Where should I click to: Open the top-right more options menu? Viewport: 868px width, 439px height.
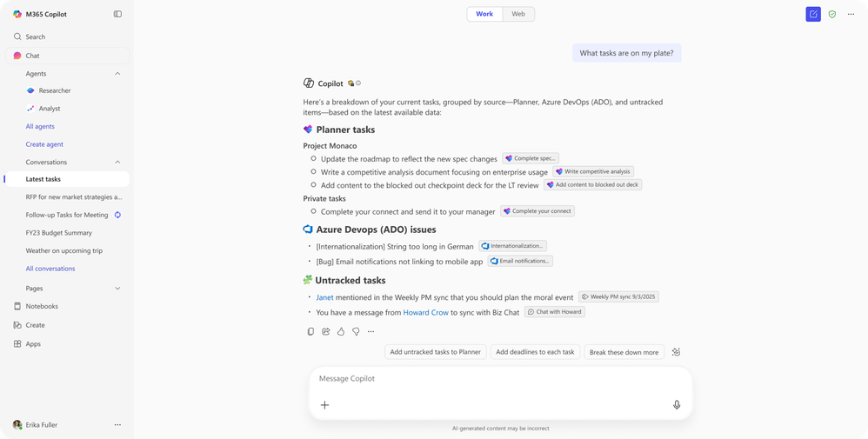[x=851, y=15]
